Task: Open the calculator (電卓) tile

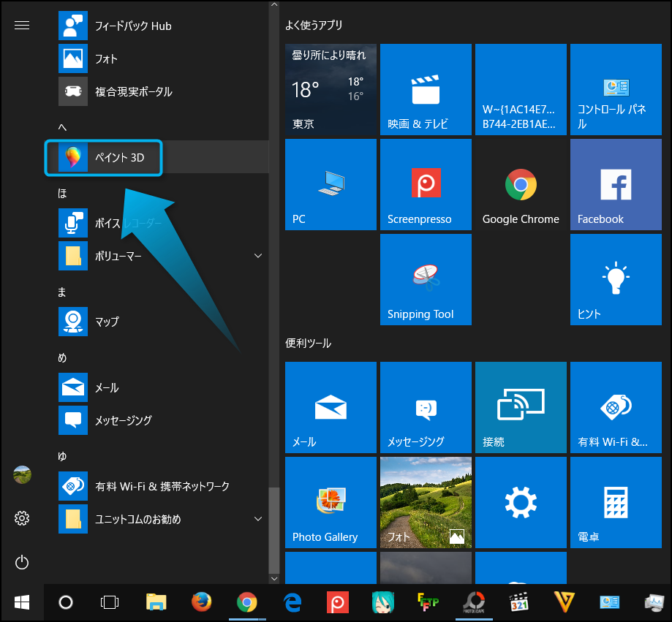Action: 616,503
